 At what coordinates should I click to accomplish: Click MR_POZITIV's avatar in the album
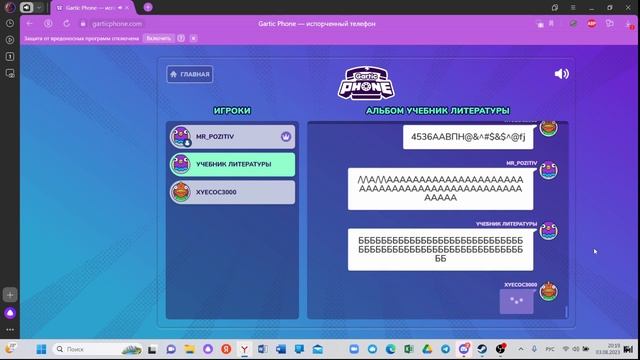[549, 170]
